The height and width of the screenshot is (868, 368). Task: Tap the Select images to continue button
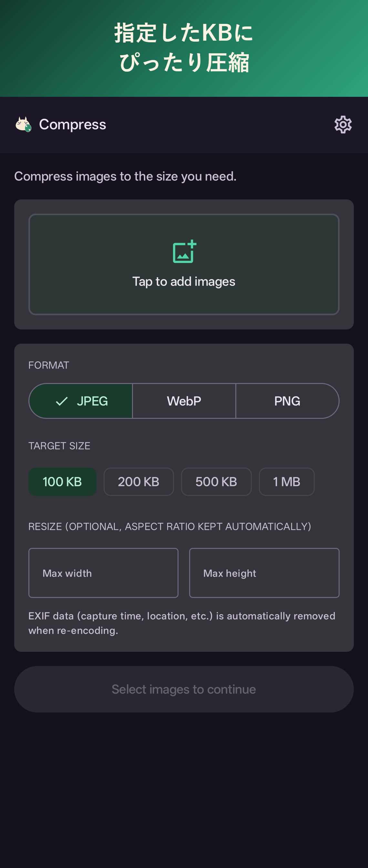[184, 689]
